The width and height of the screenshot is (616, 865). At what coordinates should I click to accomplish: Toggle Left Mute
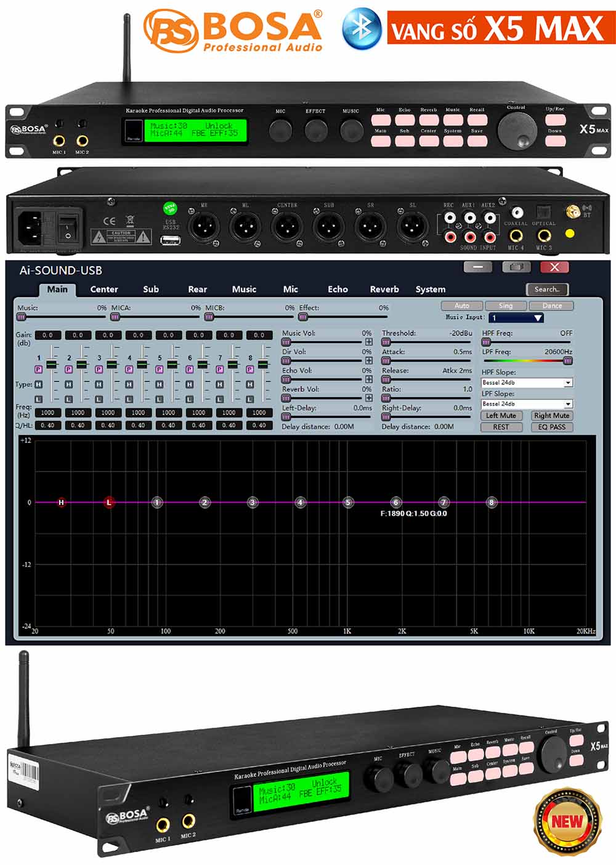coord(501,416)
